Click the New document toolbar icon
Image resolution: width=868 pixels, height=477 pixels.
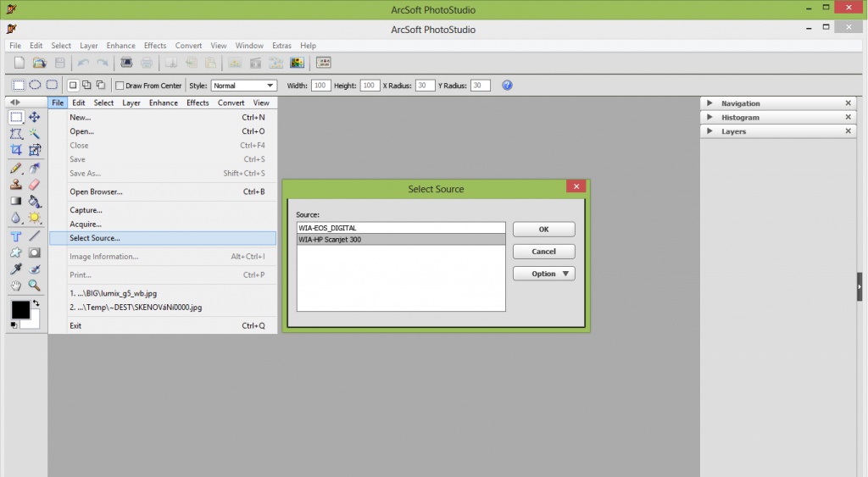click(19, 63)
